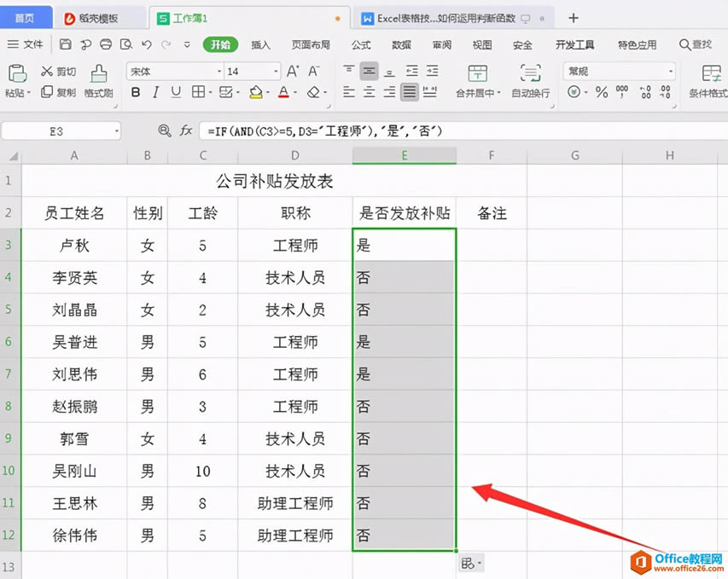Redo the last action
This screenshot has width=728, height=579.
pyautogui.click(x=166, y=44)
